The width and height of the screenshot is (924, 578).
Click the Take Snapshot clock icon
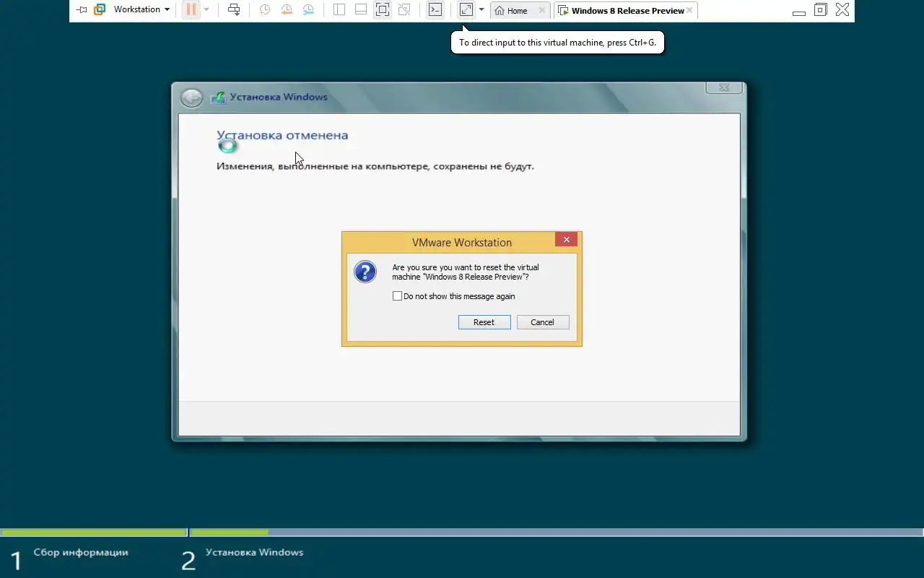(x=265, y=10)
